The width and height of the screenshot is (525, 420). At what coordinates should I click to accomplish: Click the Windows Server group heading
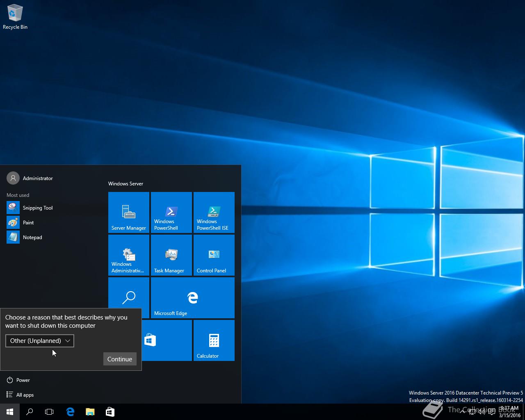(126, 184)
